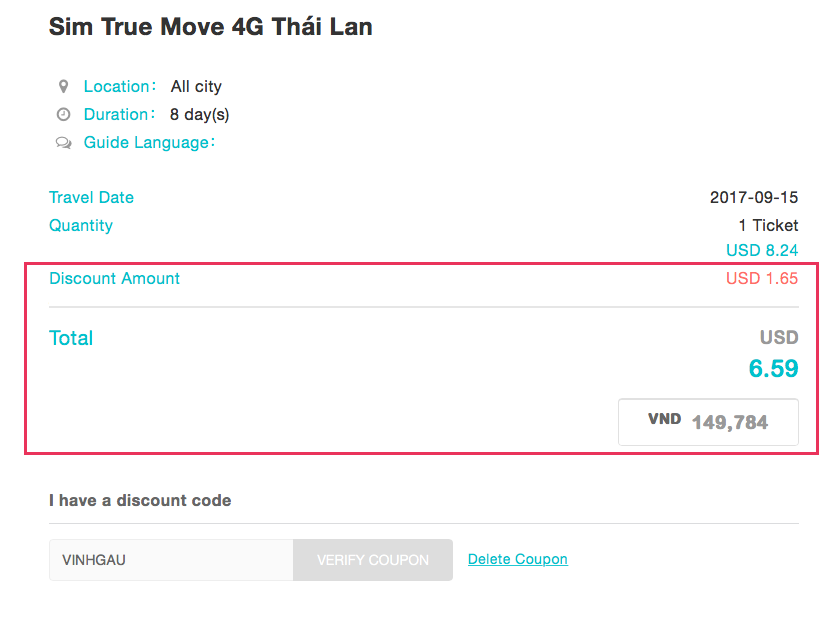Click the Sim True Move 4G title
Viewport: 830px width, 619px height.
[x=210, y=27]
